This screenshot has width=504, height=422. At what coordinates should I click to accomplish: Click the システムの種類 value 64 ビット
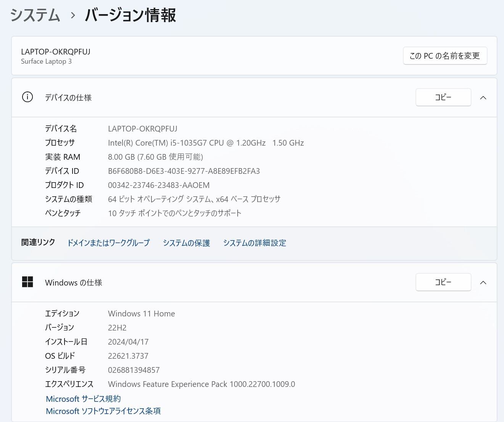click(194, 199)
